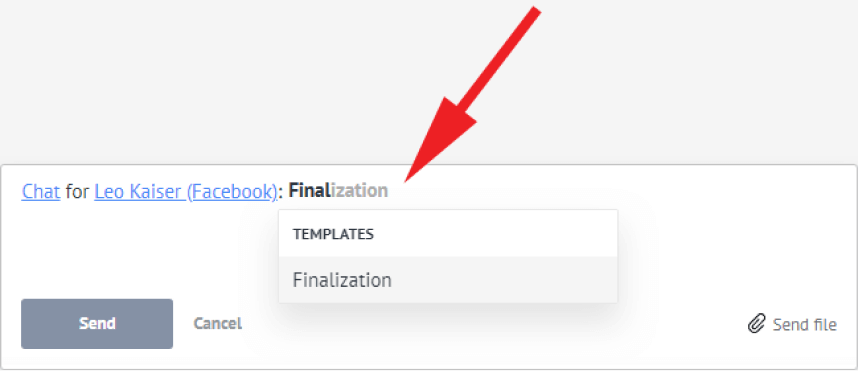Send the chat message
This screenshot has width=858, height=371.
[x=97, y=323]
